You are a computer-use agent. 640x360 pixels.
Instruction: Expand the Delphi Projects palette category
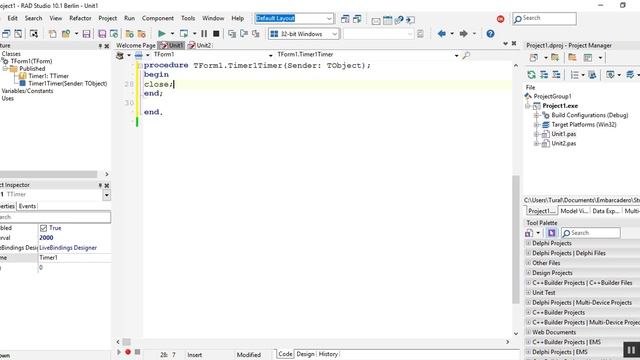point(528,243)
